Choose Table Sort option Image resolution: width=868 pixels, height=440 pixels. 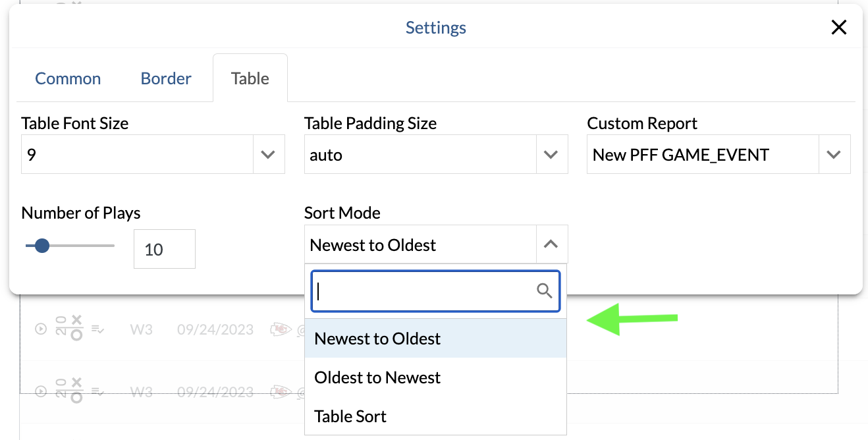350,416
